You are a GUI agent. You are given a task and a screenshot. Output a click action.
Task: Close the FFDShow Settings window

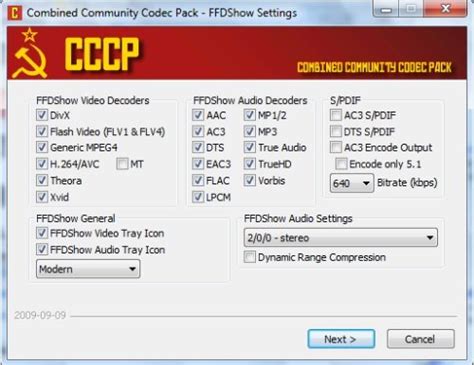click(445, 8)
